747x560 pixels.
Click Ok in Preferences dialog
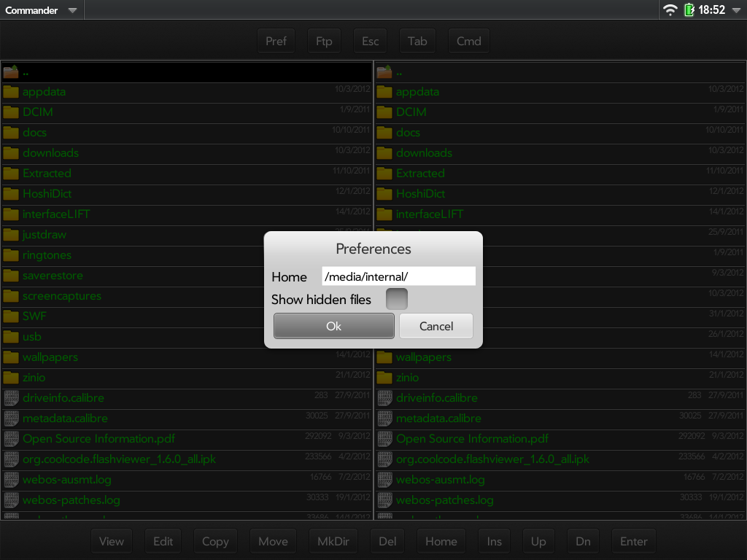point(333,326)
